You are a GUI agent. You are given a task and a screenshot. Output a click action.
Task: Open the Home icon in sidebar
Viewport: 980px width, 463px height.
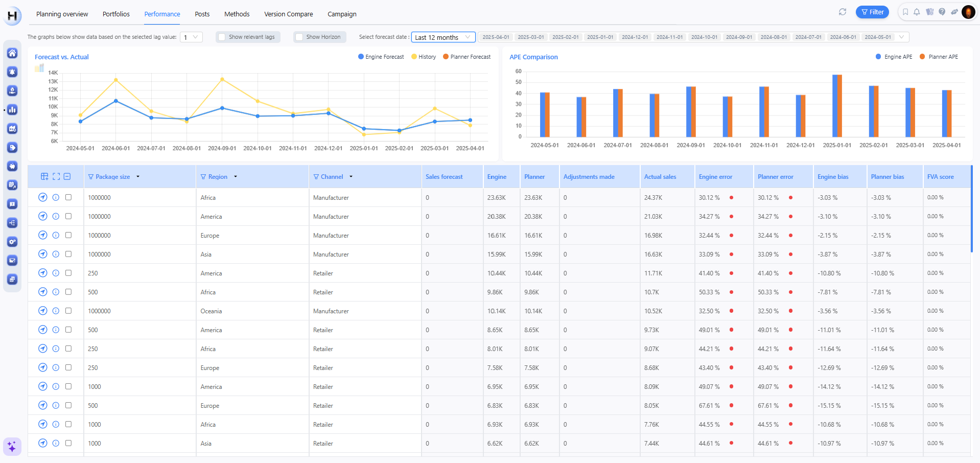12,53
